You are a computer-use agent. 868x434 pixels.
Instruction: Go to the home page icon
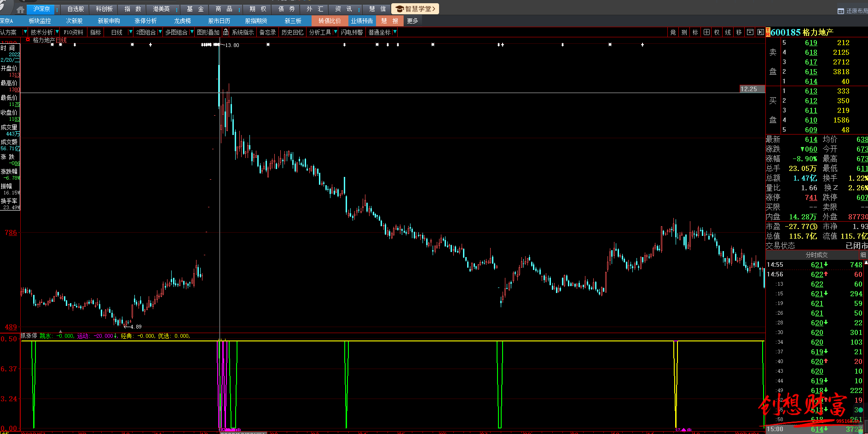click(20, 9)
